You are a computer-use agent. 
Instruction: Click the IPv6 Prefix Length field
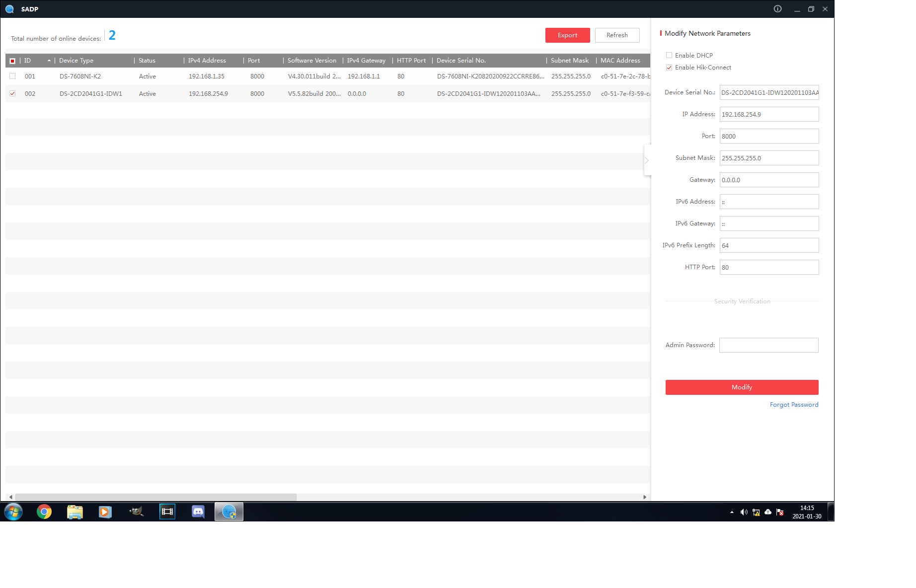(x=769, y=245)
